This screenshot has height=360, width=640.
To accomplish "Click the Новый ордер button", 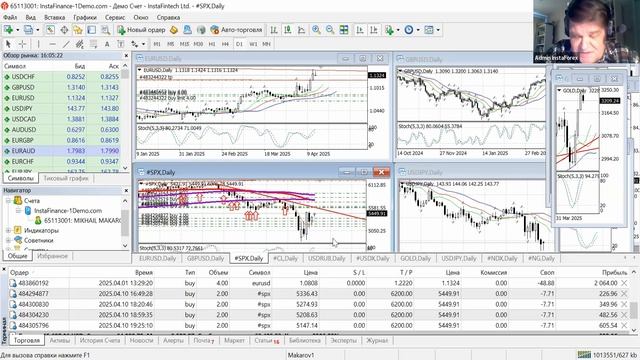I will (x=142, y=30).
